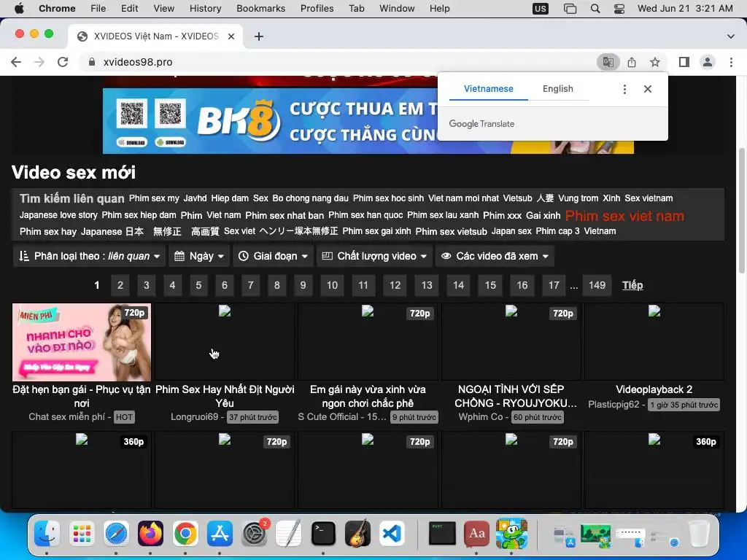Select the English tab in the translate popup

pyautogui.click(x=558, y=89)
